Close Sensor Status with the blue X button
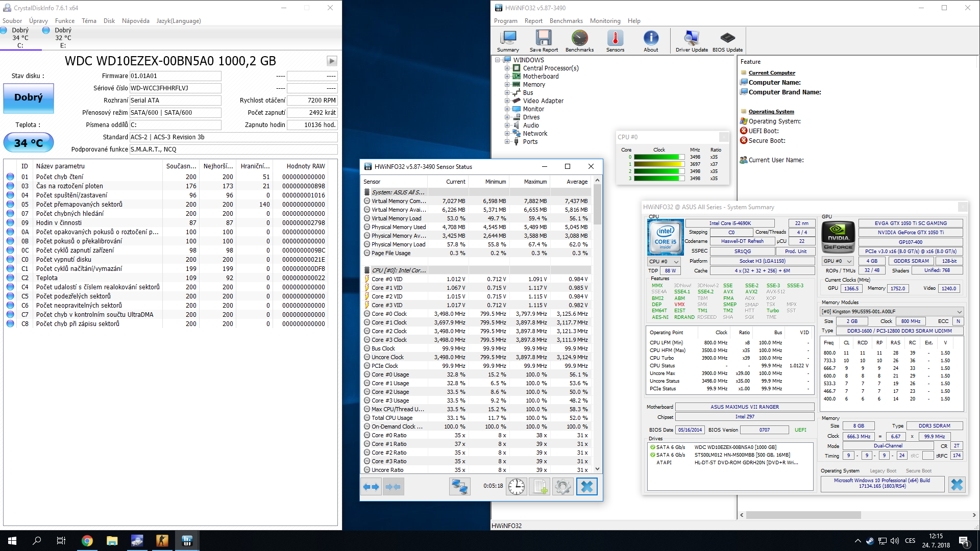 (587, 487)
